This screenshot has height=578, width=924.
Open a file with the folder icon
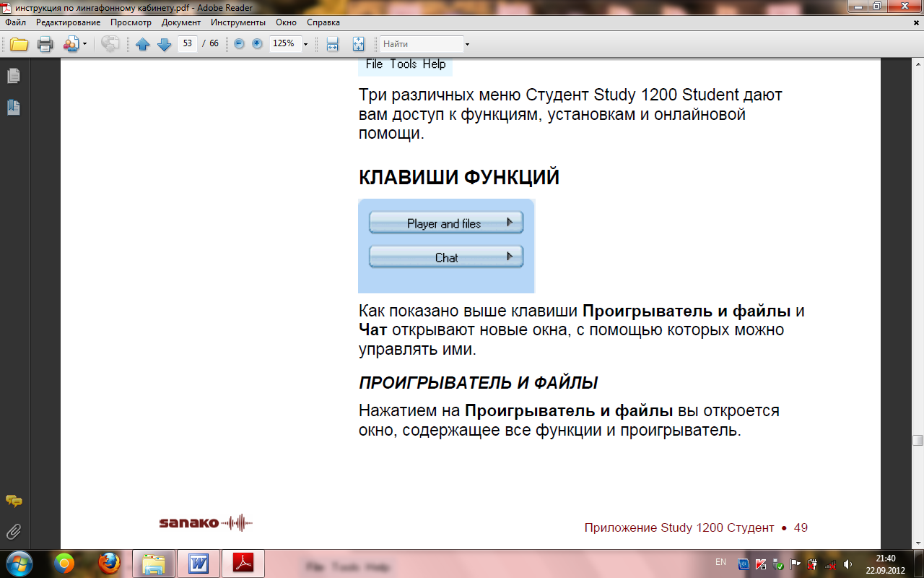[x=19, y=45]
